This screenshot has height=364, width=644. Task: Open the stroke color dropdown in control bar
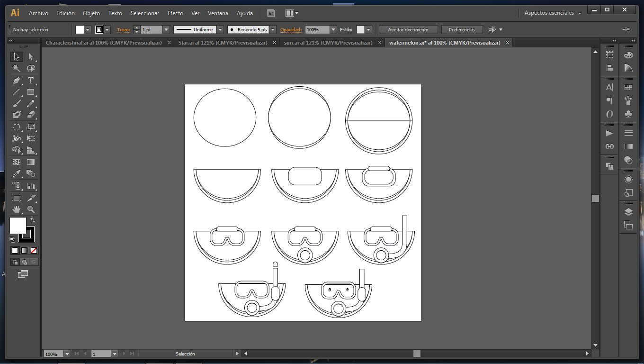107,29
